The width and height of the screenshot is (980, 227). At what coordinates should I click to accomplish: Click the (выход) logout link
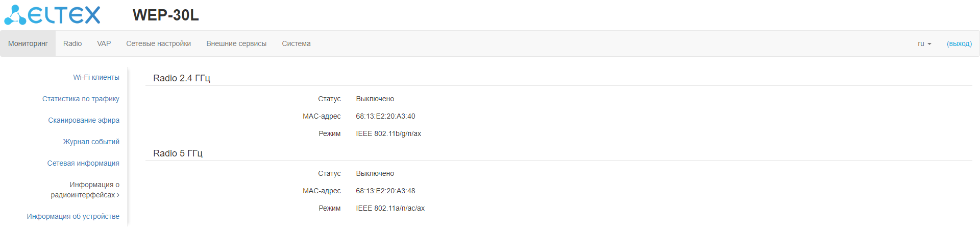point(959,43)
